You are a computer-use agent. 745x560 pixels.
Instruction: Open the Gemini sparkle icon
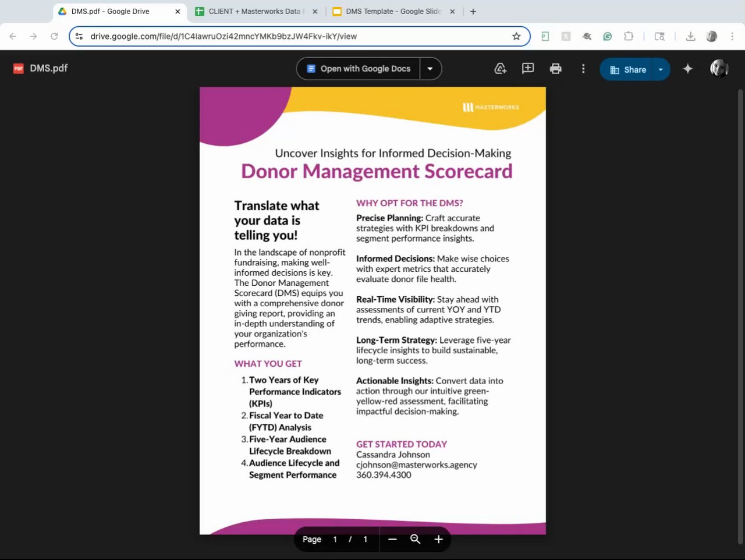[688, 69]
